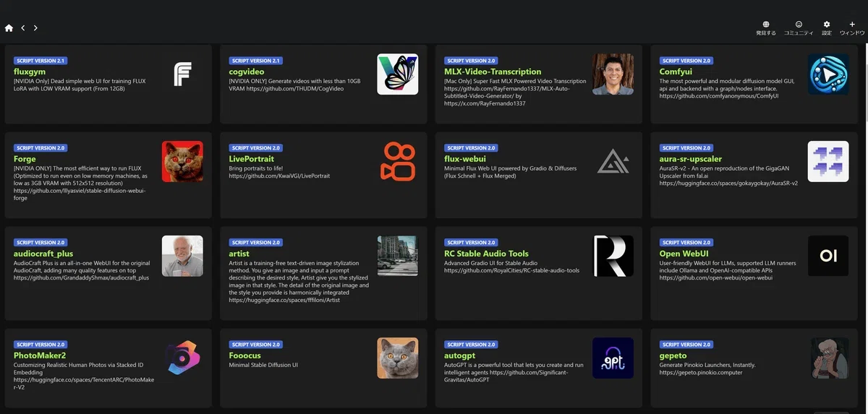868x414 pixels.
Task: Open the cogvideo title
Action: (x=248, y=72)
